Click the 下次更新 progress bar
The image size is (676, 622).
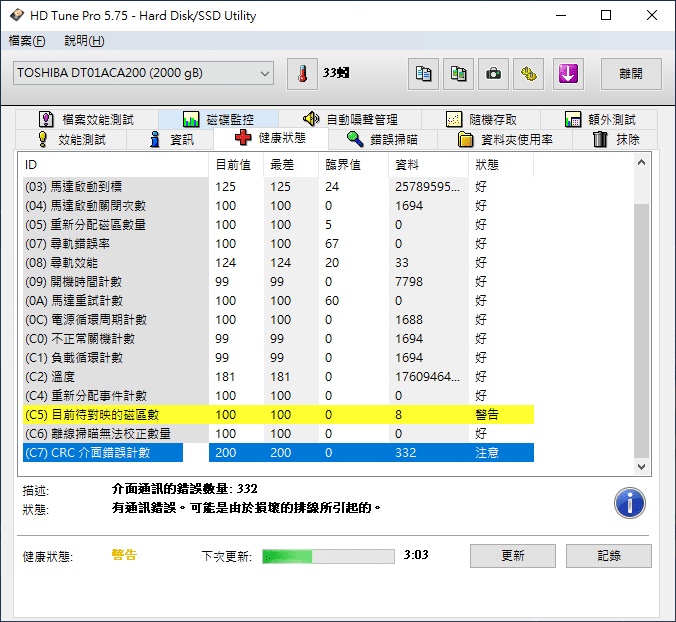pos(329,556)
